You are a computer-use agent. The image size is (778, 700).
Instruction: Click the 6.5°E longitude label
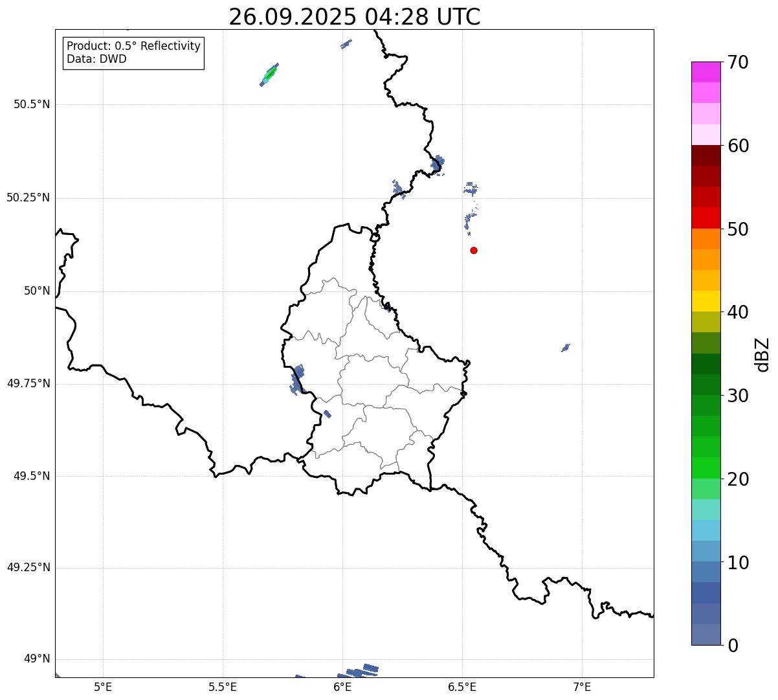click(462, 686)
